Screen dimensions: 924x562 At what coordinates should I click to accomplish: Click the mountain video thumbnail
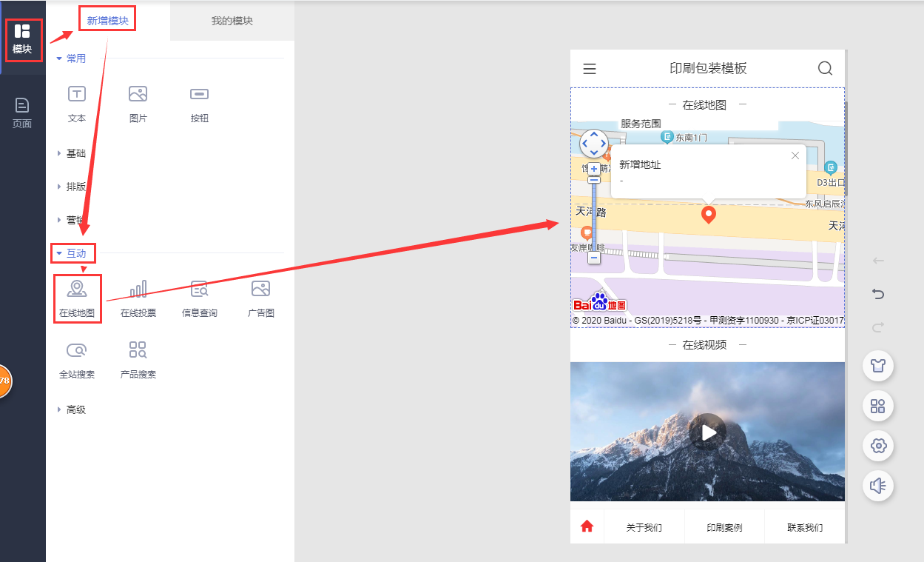(x=707, y=432)
